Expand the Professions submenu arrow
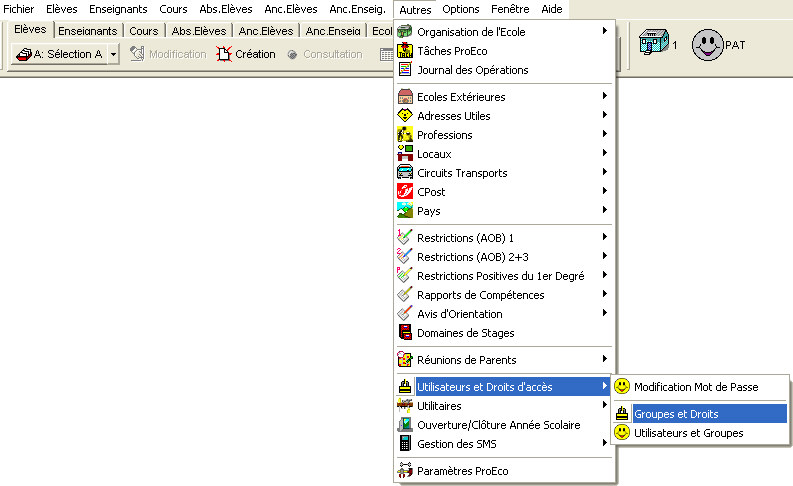793x486 pixels. (604, 134)
